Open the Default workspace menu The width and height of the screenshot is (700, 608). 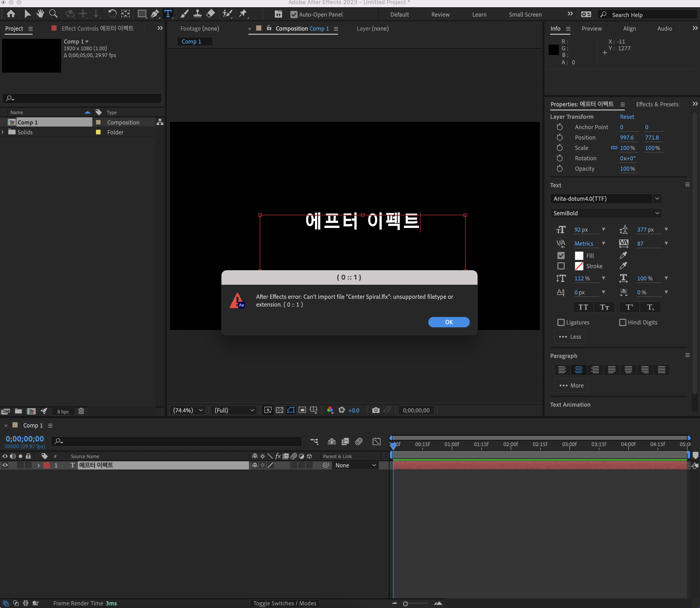pyautogui.click(x=399, y=14)
